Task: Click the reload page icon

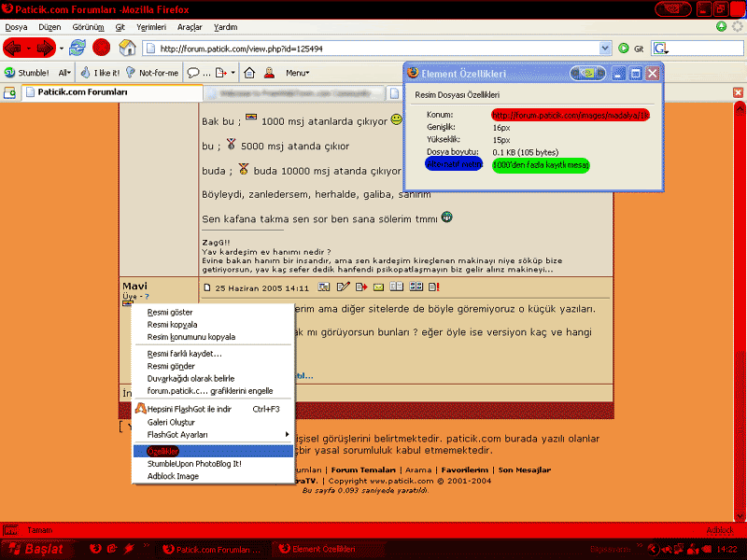Action: pyautogui.click(x=77, y=48)
